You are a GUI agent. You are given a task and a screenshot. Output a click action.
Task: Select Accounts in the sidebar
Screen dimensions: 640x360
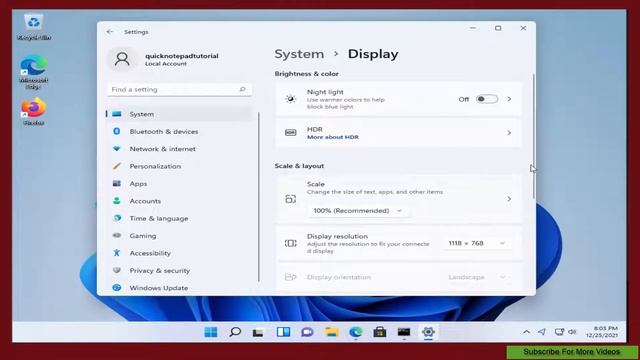pyautogui.click(x=179, y=201)
